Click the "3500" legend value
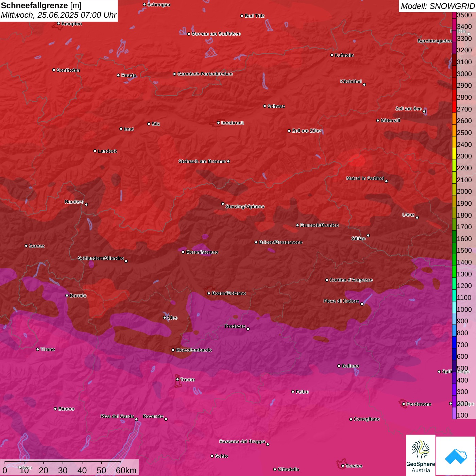The height and width of the screenshot is (476, 476). [x=464, y=15]
